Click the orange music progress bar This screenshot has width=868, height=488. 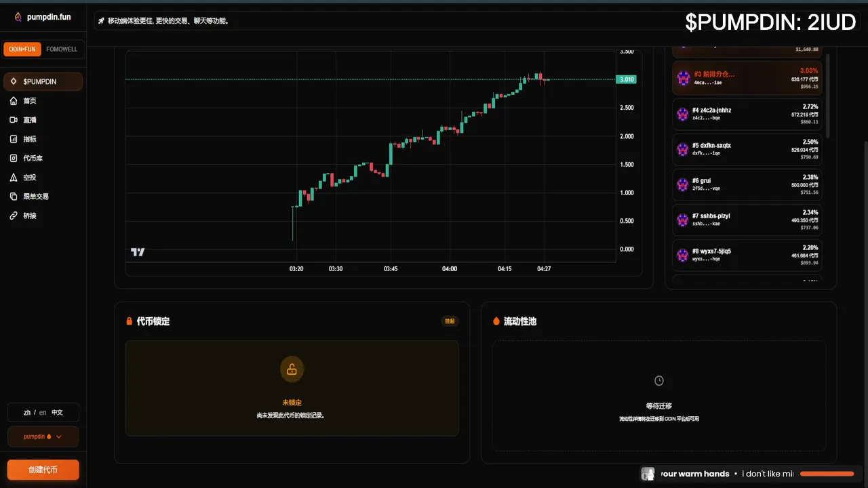pos(827,474)
